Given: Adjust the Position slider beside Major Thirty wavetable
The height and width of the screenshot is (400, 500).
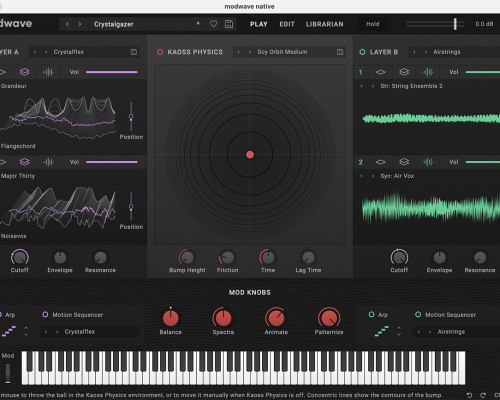Looking at the screenshot, I should 131,206.
